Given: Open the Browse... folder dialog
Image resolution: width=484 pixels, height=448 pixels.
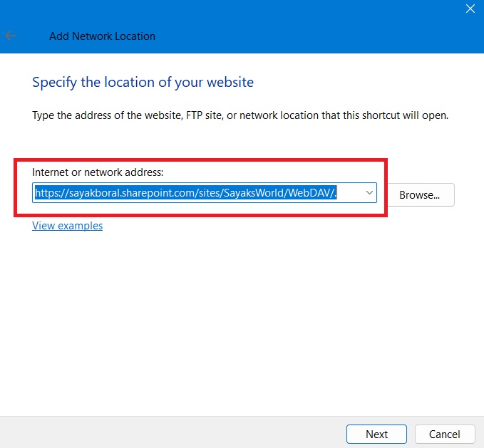Looking at the screenshot, I should tap(421, 195).
